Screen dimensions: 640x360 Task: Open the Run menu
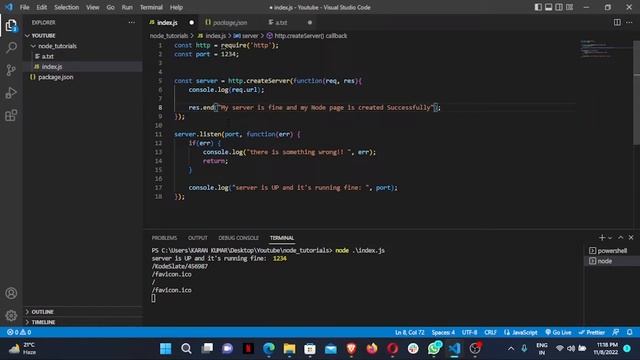(x=127, y=7)
